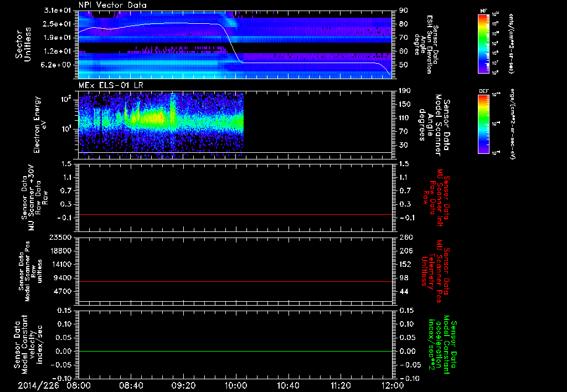Click the 3.1e+01 sector tick label
This screenshot has height=392, width=567.
(58, 10)
